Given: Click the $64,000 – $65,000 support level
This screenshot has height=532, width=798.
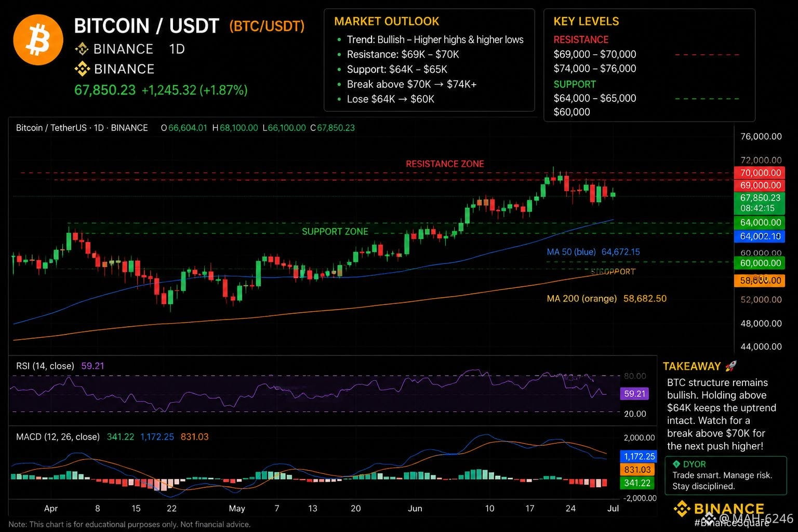Looking at the screenshot, I should click(595, 98).
